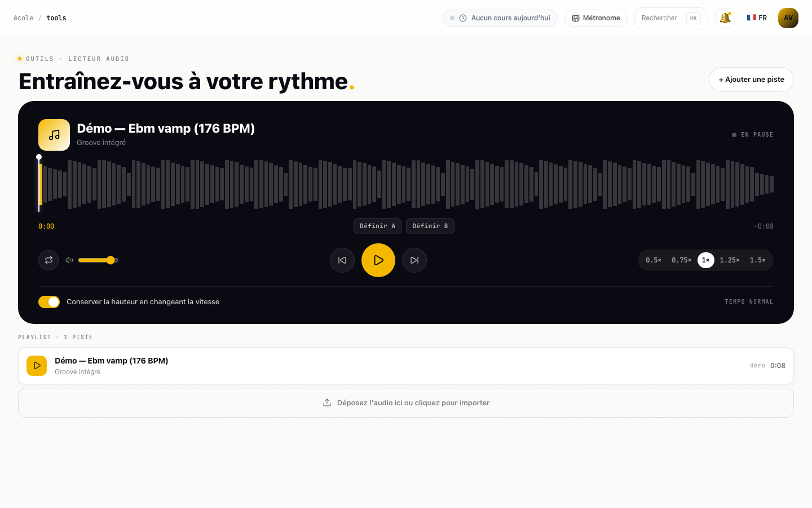Set playback speed to 1.5×
The image size is (812, 508).
tap(758, 260)
